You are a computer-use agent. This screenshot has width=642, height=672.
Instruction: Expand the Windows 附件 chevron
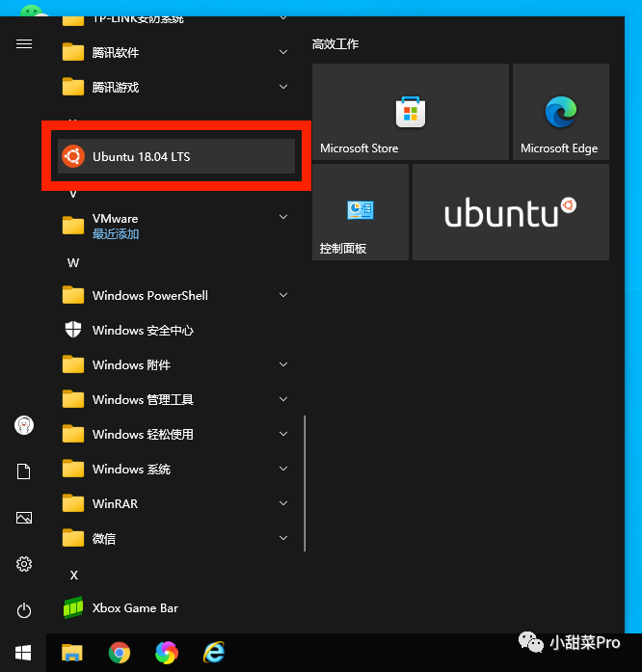pos(283,364)
